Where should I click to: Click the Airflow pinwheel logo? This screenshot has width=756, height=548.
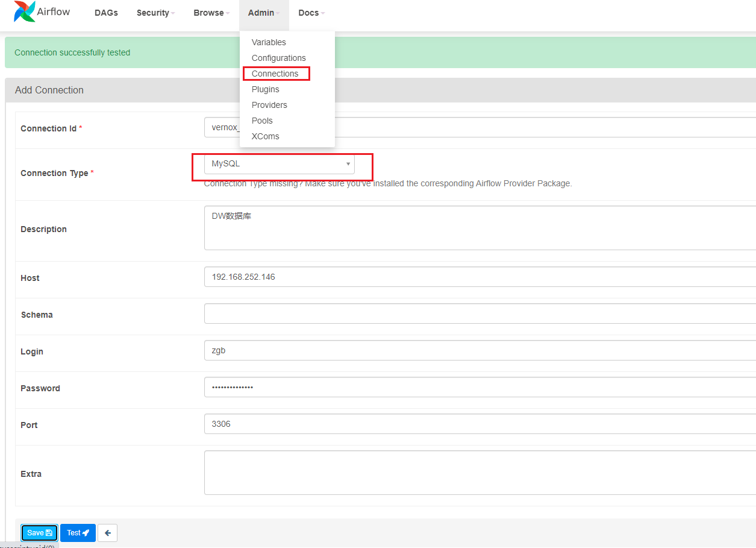(x=25, y=12)
